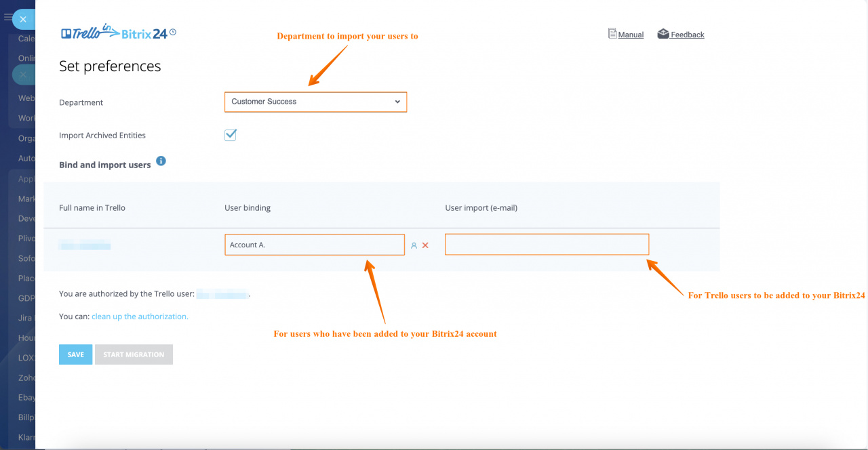The height and width of the screenshot is (450, 868).
Task: Uncheck the Import Archived Entities checkbox
Action: pos(230,135)
